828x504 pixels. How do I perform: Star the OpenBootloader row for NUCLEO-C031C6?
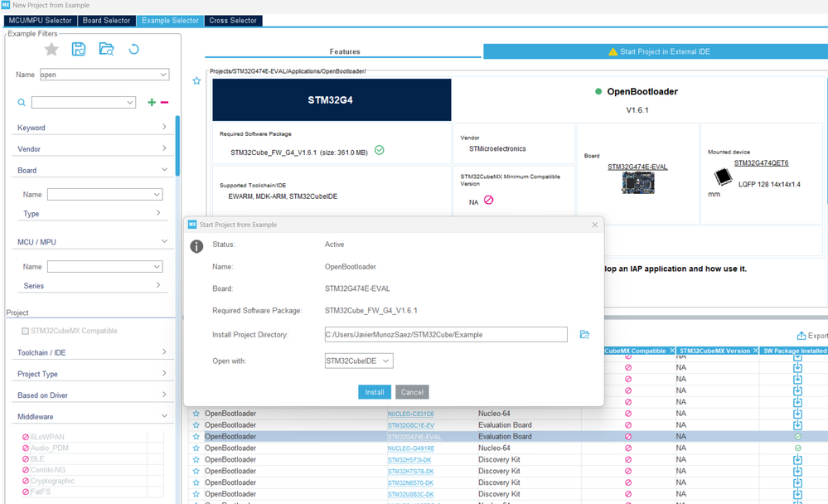(196, 414)
